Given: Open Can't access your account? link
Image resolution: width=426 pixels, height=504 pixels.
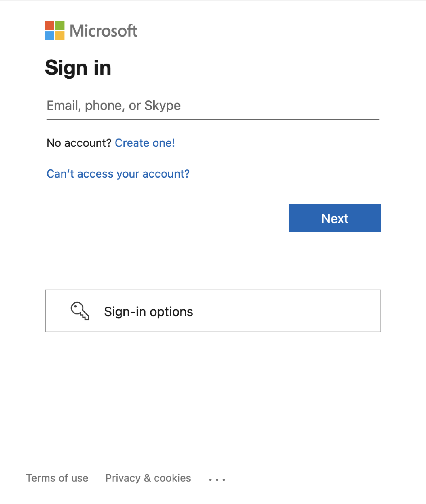Looking at the screenshot, I should coord(118,174).
